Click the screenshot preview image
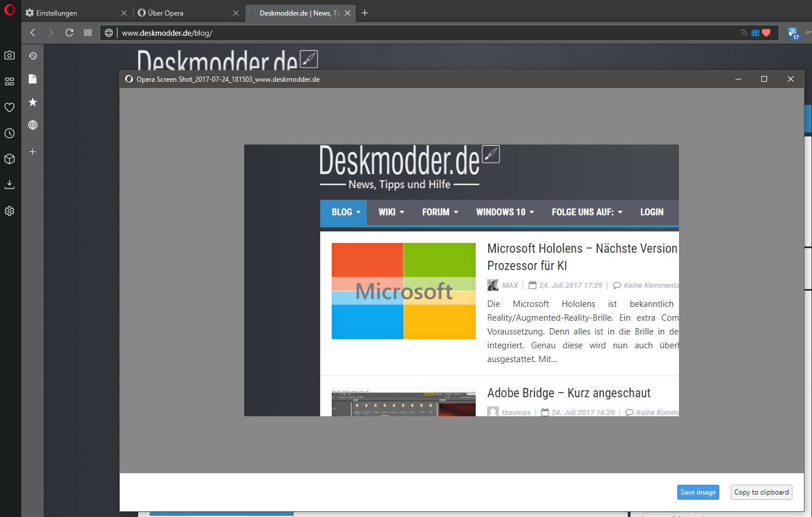The image size is (812, 517). coord(461,280)
